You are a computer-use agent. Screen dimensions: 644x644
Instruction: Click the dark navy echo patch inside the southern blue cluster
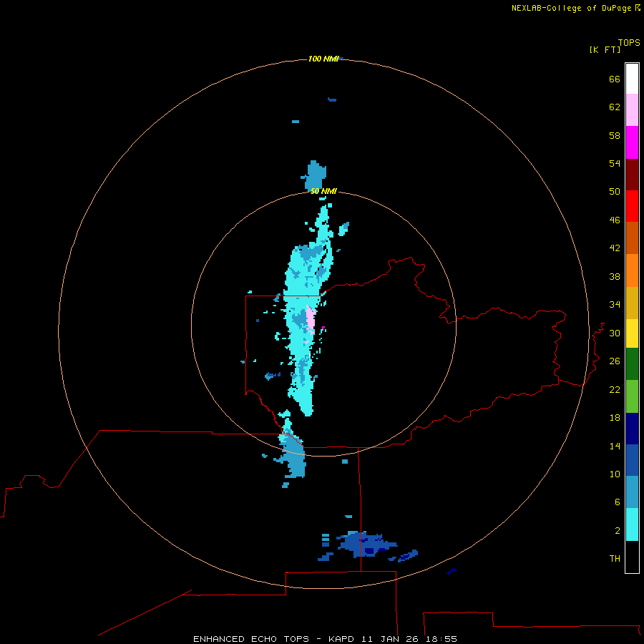369,551
